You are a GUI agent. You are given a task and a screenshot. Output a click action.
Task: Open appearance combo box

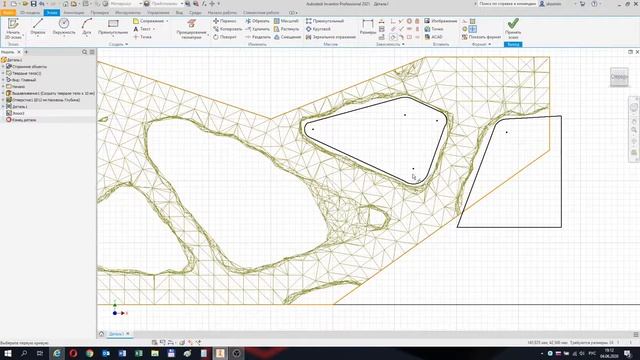coord(167,4)
